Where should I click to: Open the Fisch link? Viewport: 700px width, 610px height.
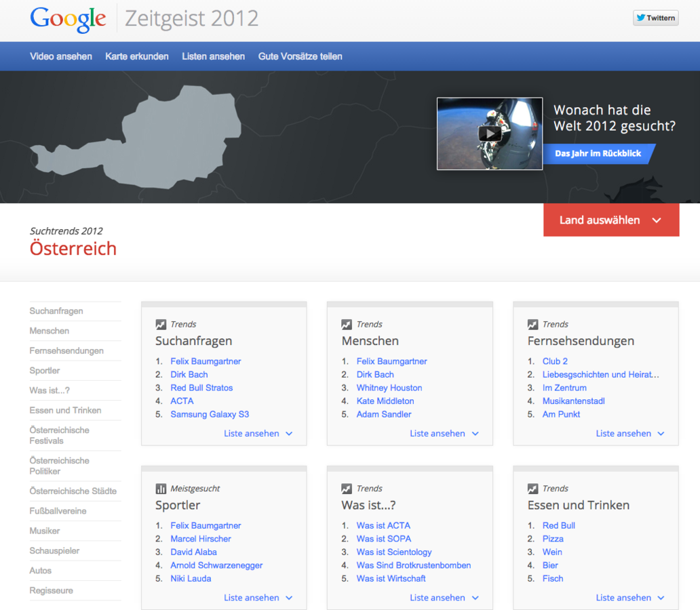pyautogui.click(x=553, y=578)
